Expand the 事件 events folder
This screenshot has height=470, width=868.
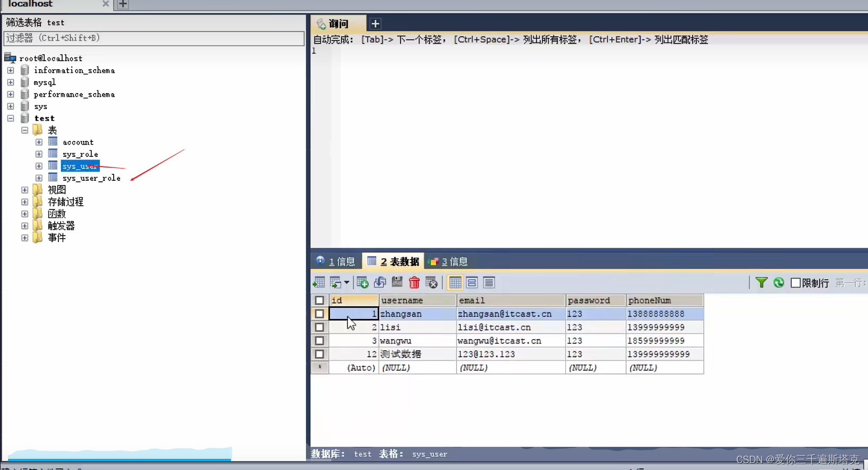pos(24,238)
